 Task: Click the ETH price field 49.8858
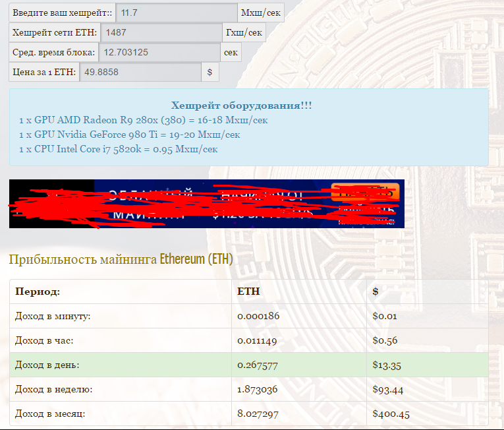(x=140, y=72)
